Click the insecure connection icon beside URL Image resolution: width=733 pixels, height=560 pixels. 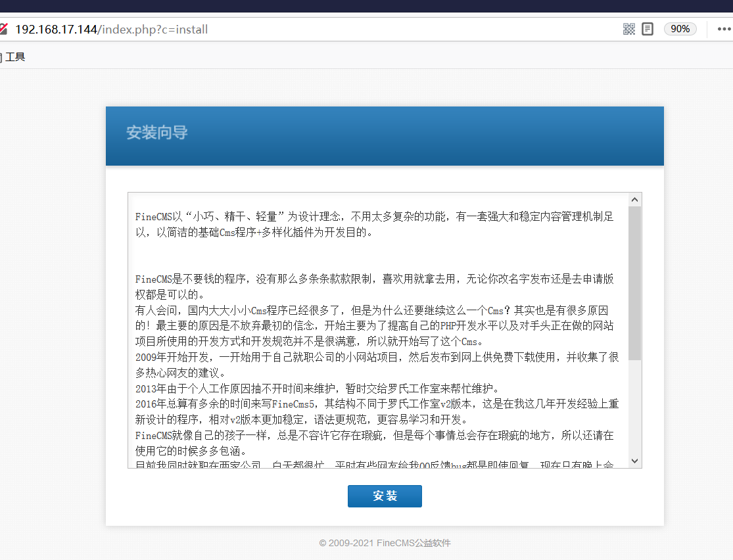[x=3, y=29]
